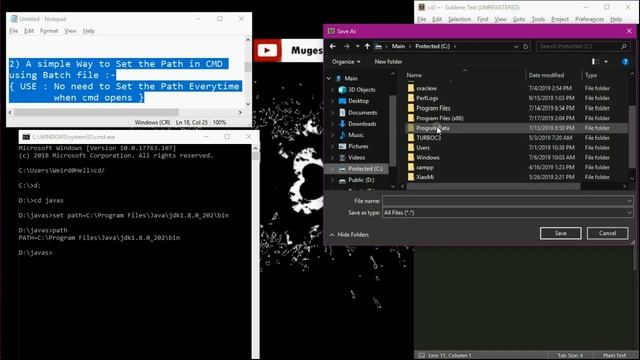Refresh the Protected (C:) folder view

pyautogui.click(x=526, y=47)
